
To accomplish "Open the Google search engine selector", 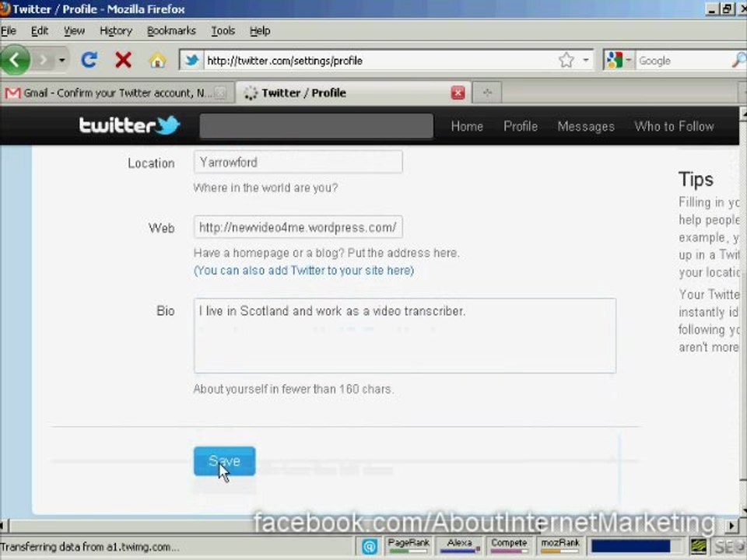I will click(619, 60).
